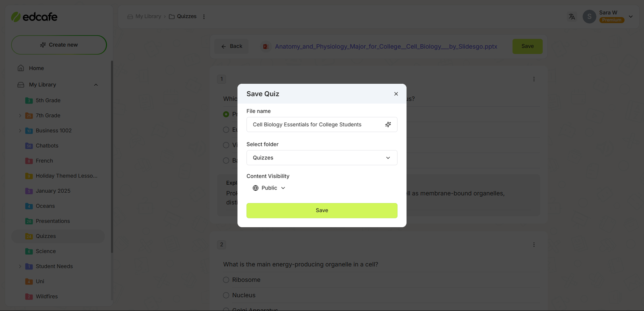Screen dimensions: 644x311
Task: Click the Wildfires folder icon
Action: (x=29, y=297)
